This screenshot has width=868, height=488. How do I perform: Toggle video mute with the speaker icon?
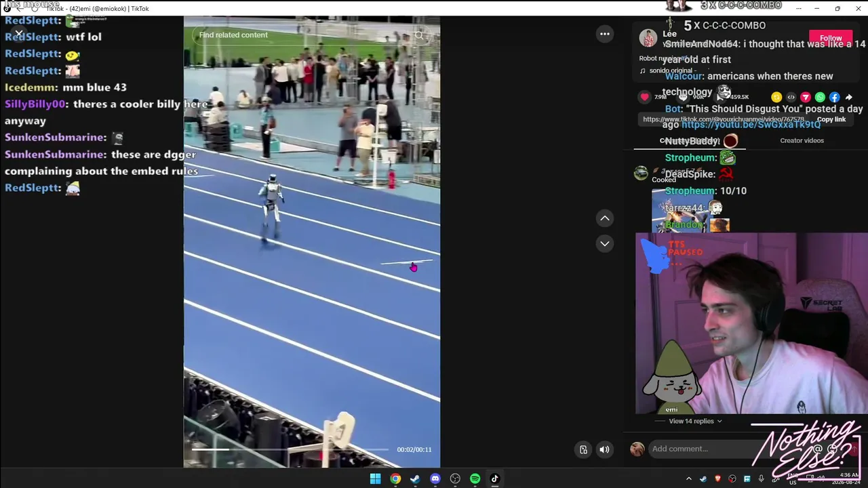pyautogui.click(x=604, y=449)
